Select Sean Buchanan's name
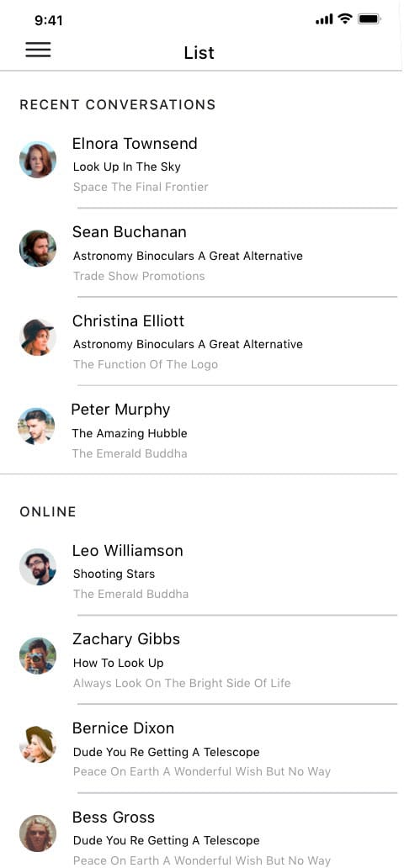The image size is (404, 868). point(129,232)
